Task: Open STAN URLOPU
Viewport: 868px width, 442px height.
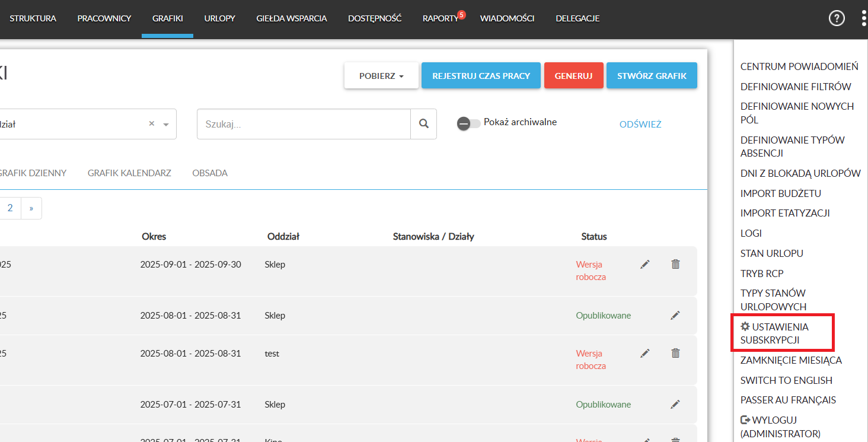Action: (772, 253)
